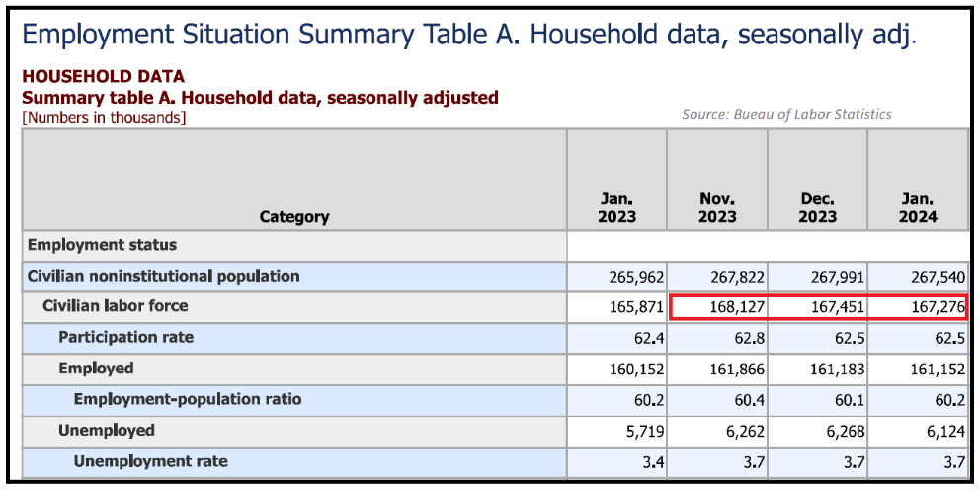Select labor force value 168,127
Screen dimensions: 980x494
[x=737, y=307]
